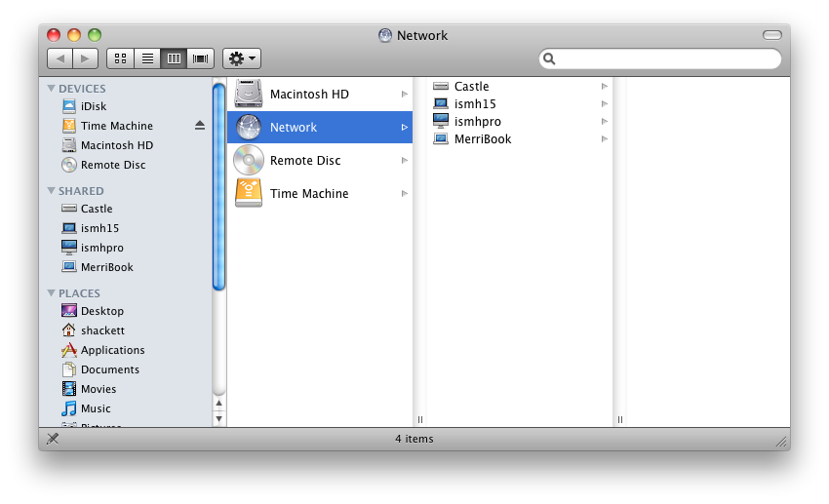Expand MerriBook with its column arrow
The width and height of the screenshot is (829, 504).
pyautogui.click(x=605, y=139)
